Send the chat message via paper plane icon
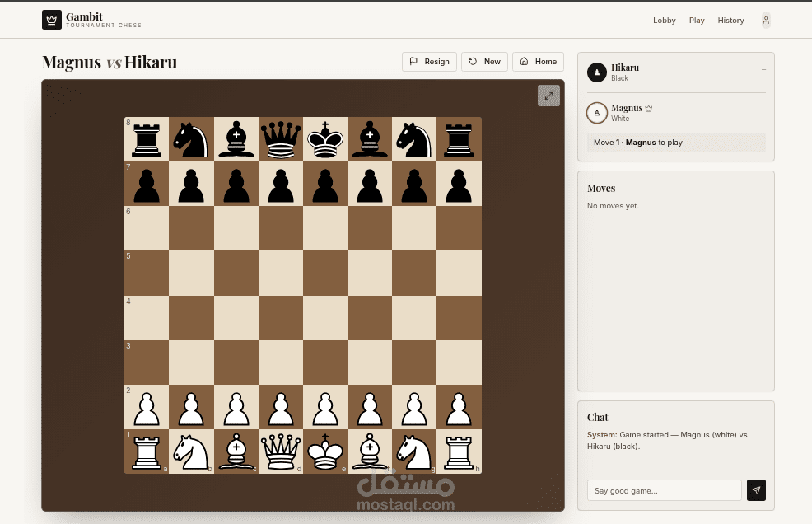 [756, 490]
